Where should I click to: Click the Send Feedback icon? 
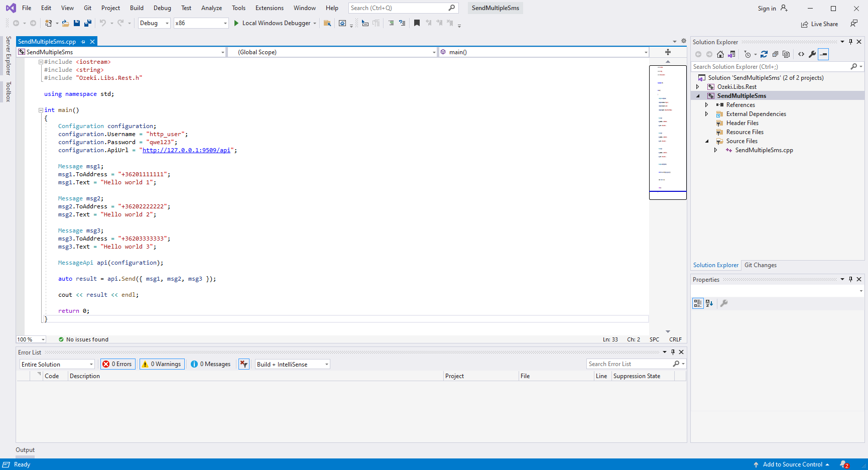[x=854, y=24]
